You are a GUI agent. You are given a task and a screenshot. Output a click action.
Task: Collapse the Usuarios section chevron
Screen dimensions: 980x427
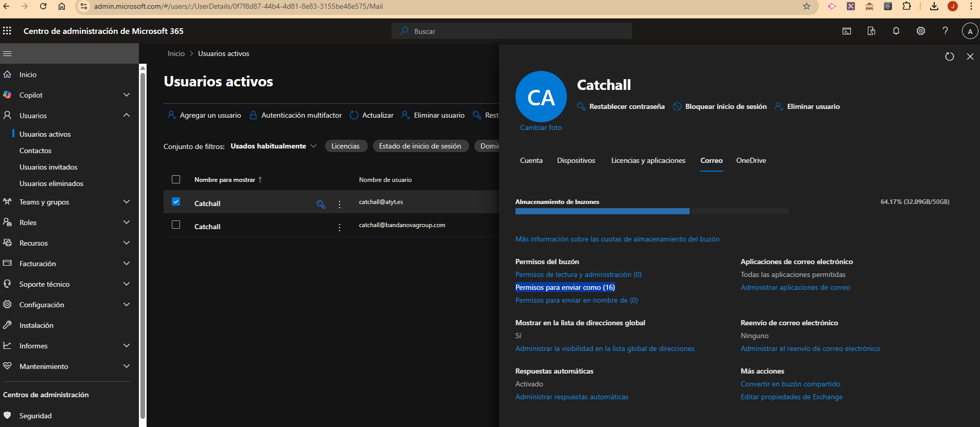[127, 116]
